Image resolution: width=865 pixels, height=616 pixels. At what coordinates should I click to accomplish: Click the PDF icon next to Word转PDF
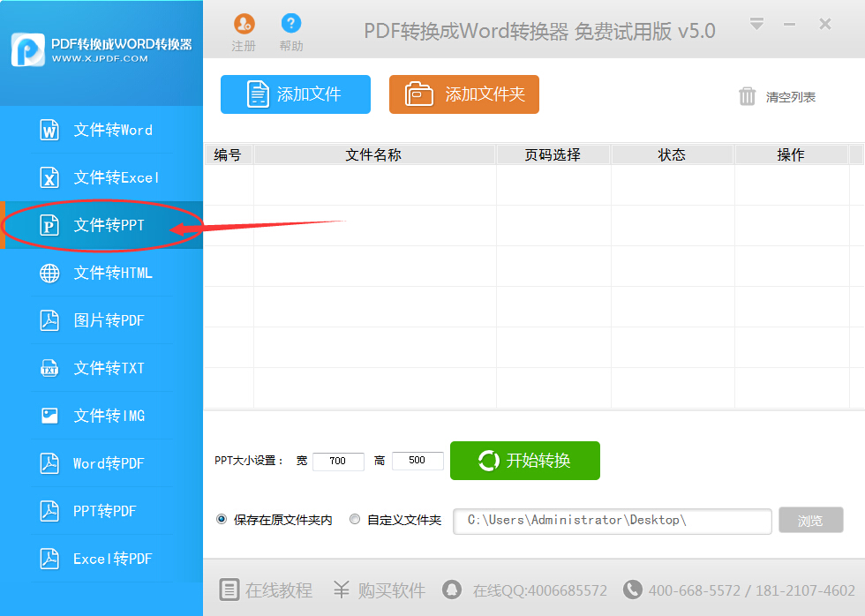tap(49, 463)
